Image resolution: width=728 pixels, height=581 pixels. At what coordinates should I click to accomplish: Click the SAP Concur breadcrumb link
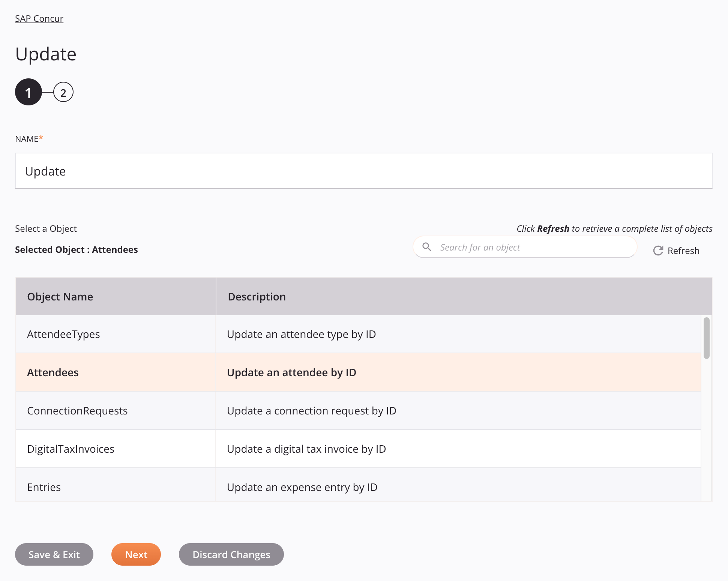click(x=39, y=18)
